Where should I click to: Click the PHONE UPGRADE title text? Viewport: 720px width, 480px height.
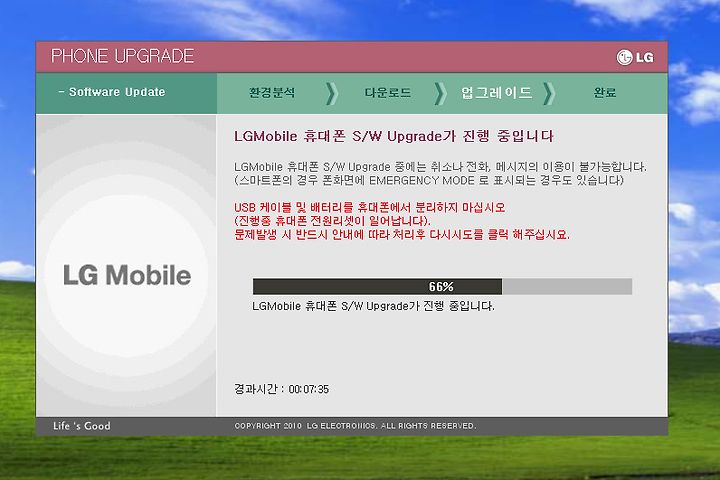pyautogui.click(x=122, y=56)
